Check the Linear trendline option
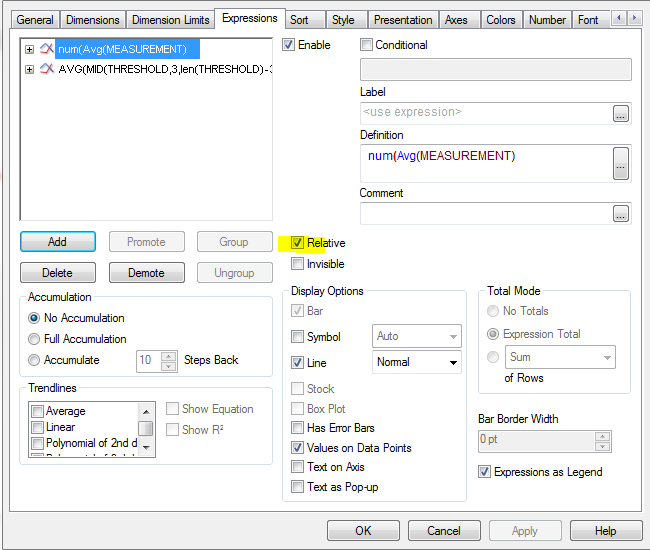Image resolution: width=650 pixels, height=550 pixels. [37, 427]
